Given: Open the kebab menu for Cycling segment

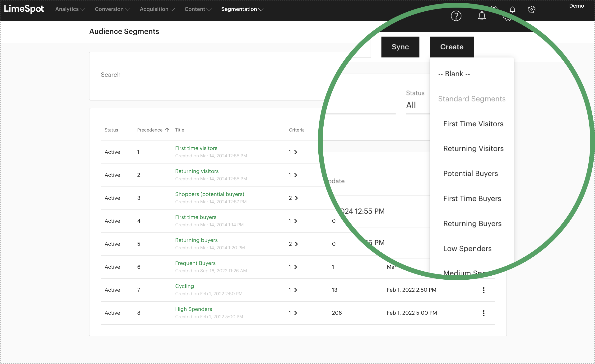Looking at the screenshot, I should click(483, 290).
